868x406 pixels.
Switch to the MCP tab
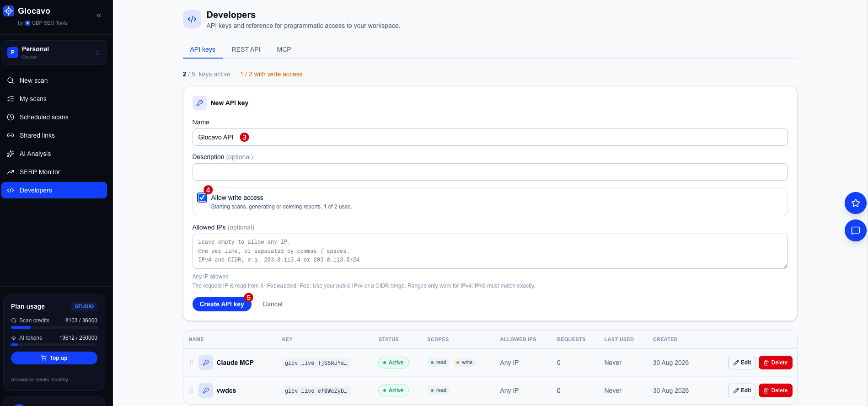pos(284,49)
